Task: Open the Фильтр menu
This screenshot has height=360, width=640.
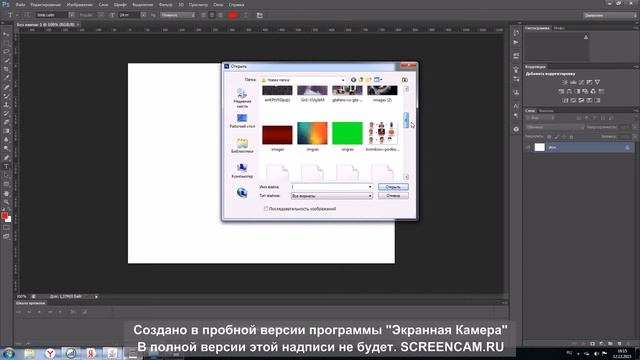Action: [165, 5]
